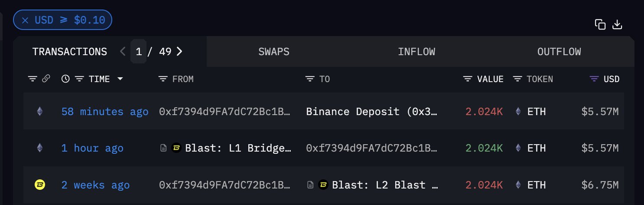Select the OUTFLOW tab
Viewport: 644px width, 205px height.
click(559, 52)
